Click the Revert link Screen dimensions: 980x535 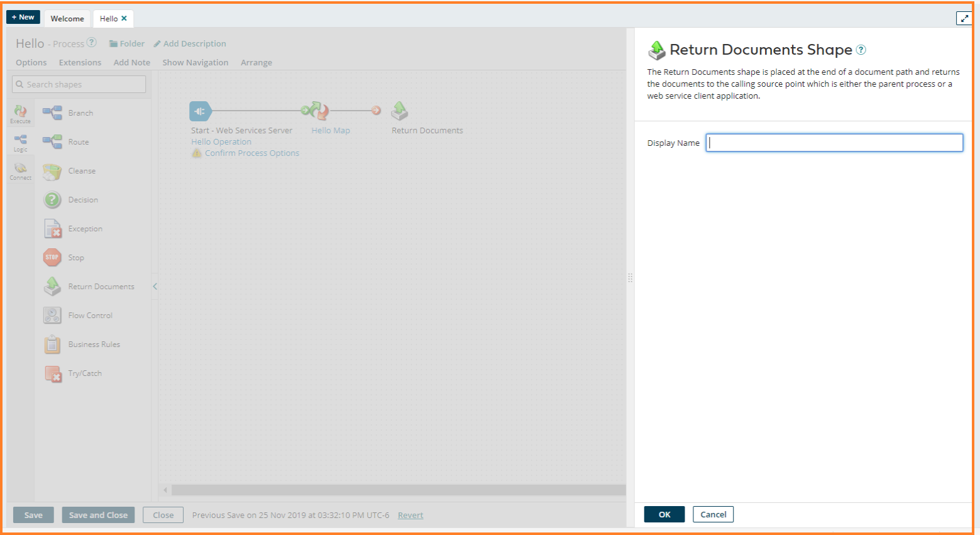pos(410,516)
